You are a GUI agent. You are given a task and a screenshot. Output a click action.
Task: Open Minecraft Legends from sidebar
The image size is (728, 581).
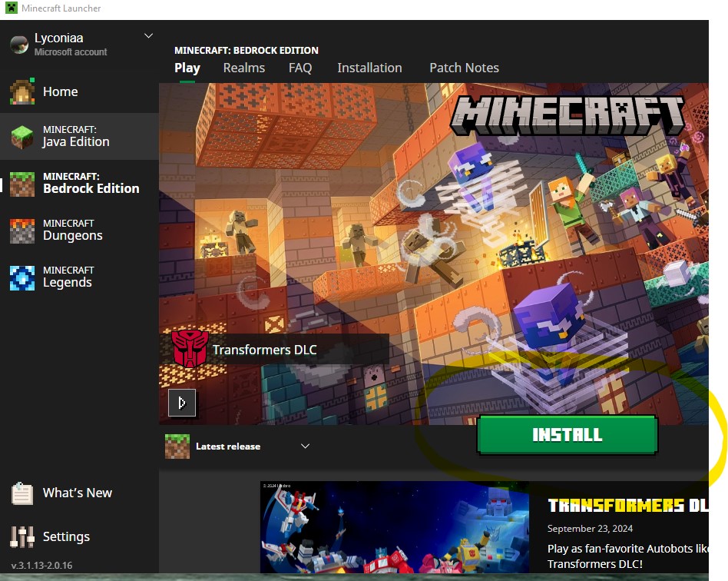tap(79, 277)
